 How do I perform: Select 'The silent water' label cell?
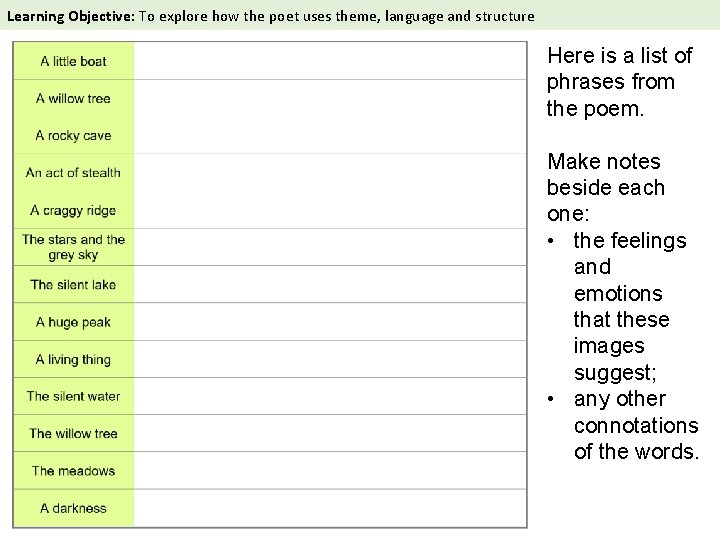pyautogui.click(x=73, y=396)
